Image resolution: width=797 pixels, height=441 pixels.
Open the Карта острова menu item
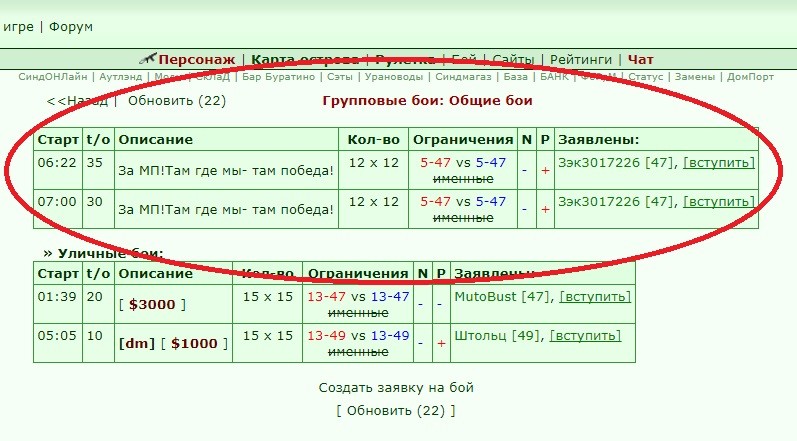305,60
